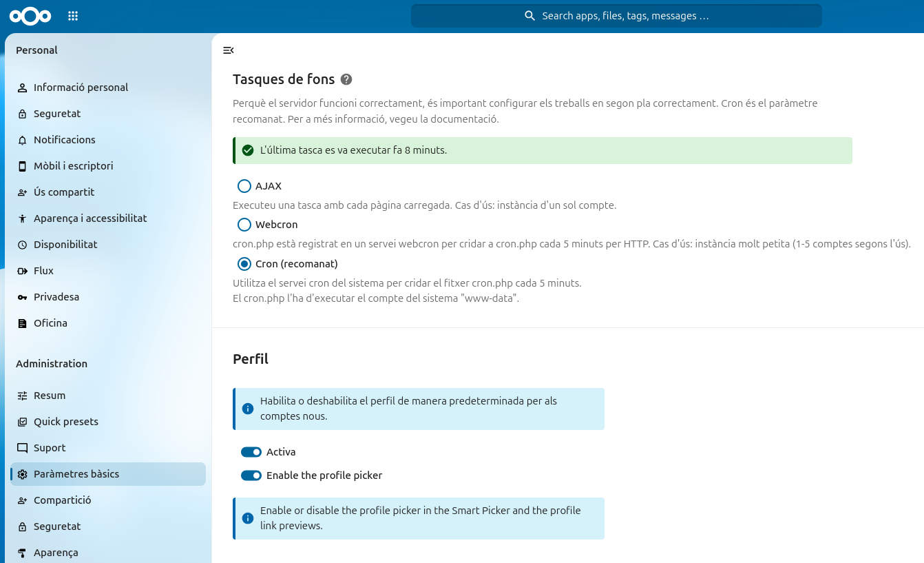Open Ús compartit settings
924x563 pixels.
(108, 192)
